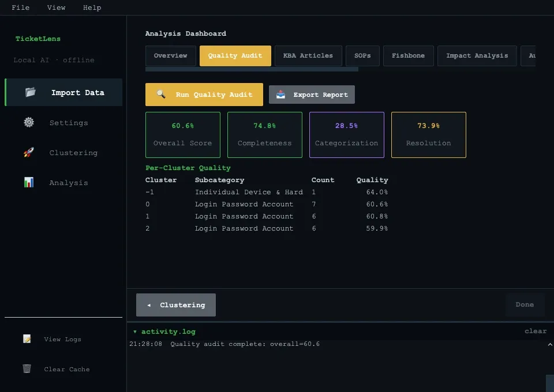554x392 pixels.
Task: Click the View Logs notepad icon
Action: point(27,339)
